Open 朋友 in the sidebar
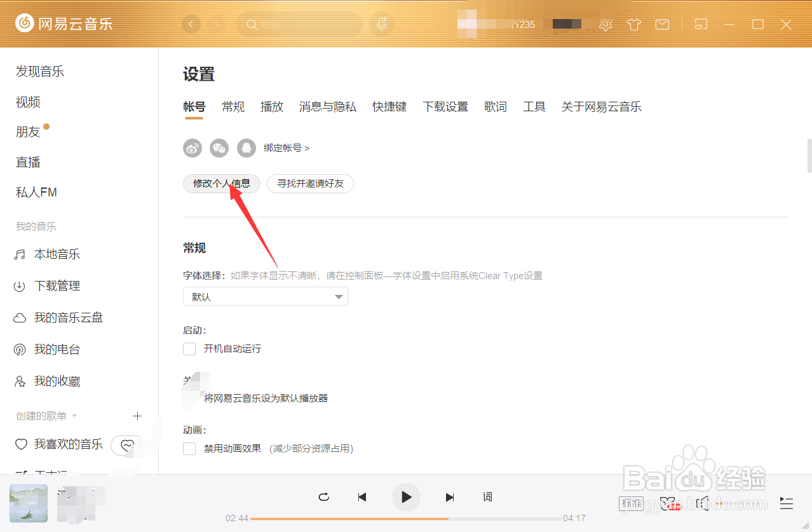The image size is (812, 532). [28, 132]
